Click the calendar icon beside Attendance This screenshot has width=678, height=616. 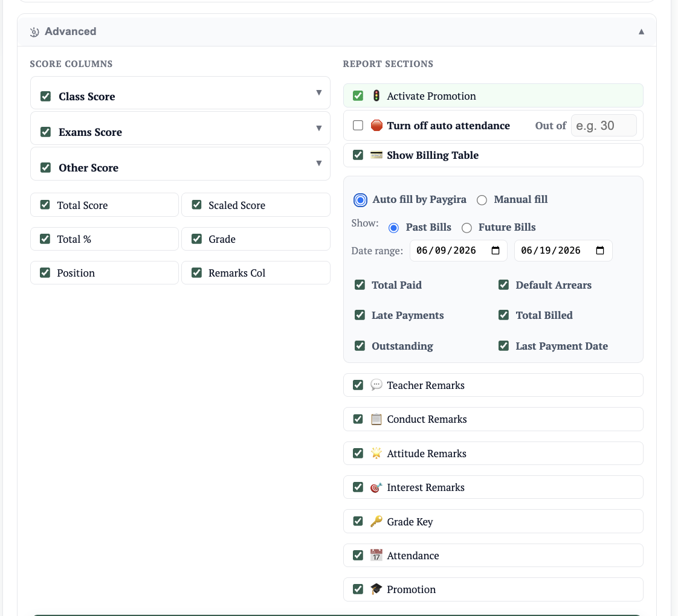pos(376,555)
